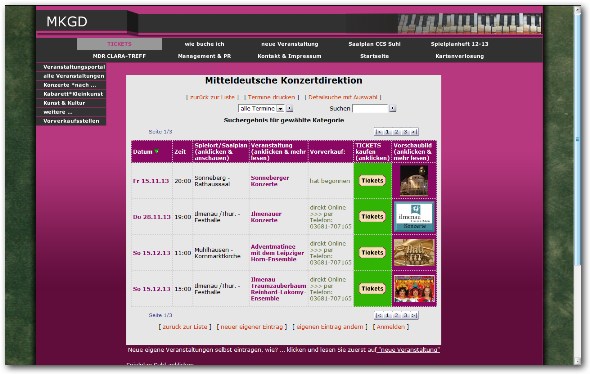
Task: Click the Termine drucken link
Action: coord(271,97)
